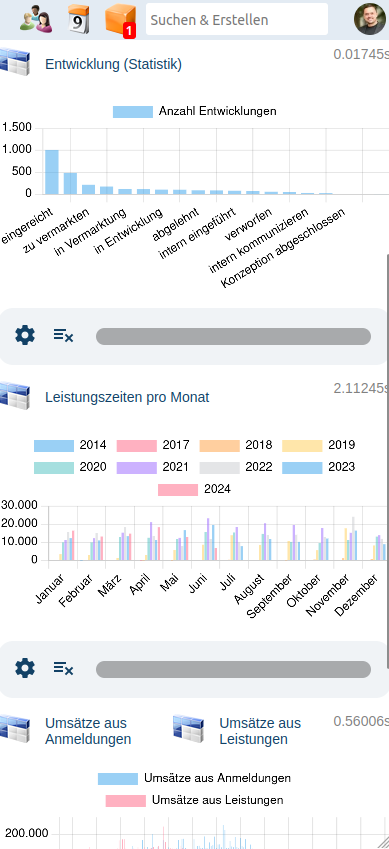Screen dimensions: 389x849
Task: Toggle the Umsätze aus Leistungen legend series
Action: tap(194, 800)
